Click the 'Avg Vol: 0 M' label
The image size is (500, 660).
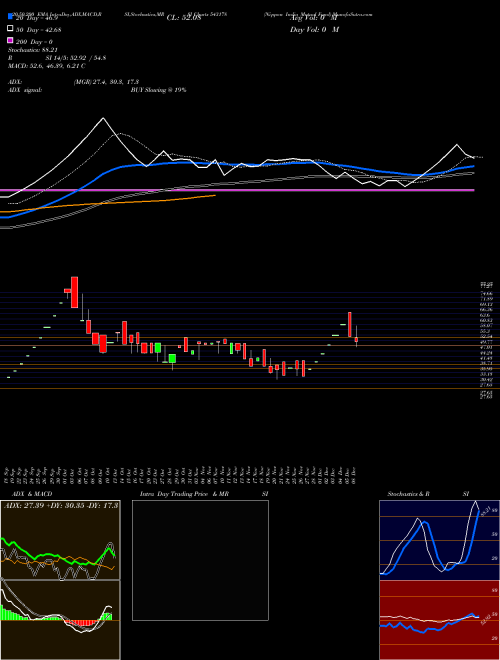tap(314, 18)
